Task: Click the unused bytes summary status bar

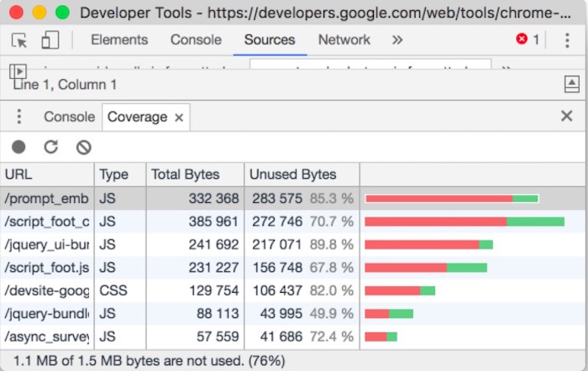Action: click(x=149, y=361)
